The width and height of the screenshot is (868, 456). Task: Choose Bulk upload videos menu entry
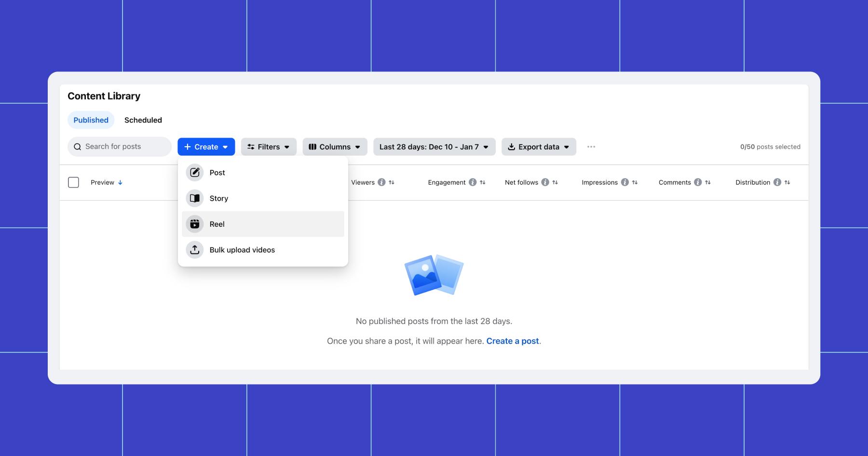[x=263, y=249]
